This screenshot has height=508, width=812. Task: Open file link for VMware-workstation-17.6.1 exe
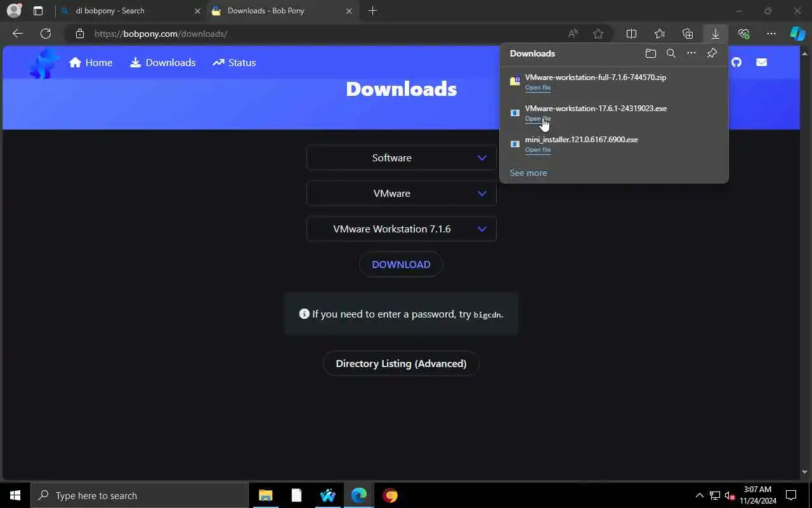pyautogui.click(x=537, y=119)
